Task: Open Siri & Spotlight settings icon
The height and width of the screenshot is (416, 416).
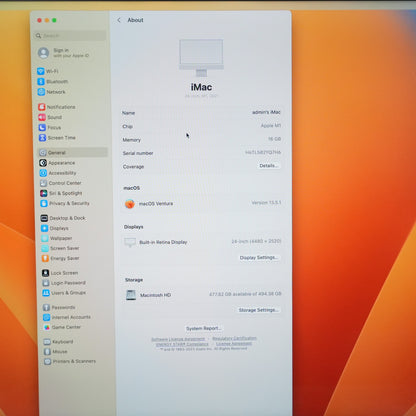Action: [x=44, y=193]
